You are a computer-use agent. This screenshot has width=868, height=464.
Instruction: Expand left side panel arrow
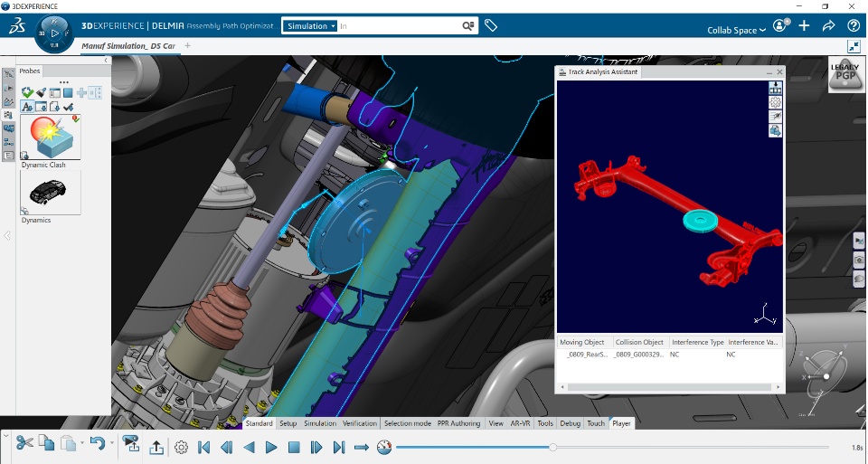point(7,236)
